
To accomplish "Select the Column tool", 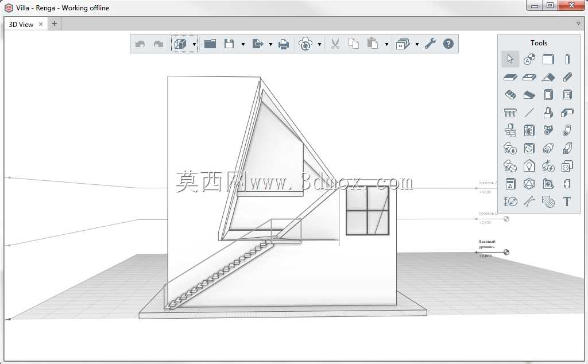I will coord(567,59).
